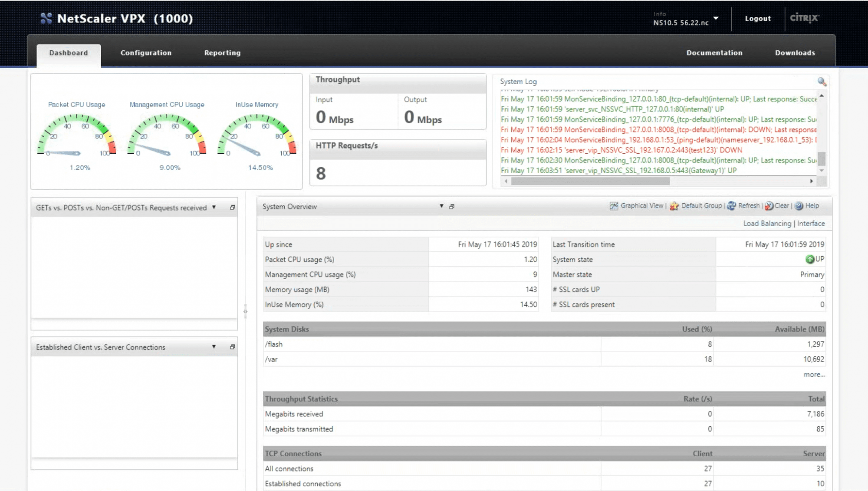The width and height of the screenshot is (868, 491).
Task: Click the Default Group star icon
Action: point(674,206)
